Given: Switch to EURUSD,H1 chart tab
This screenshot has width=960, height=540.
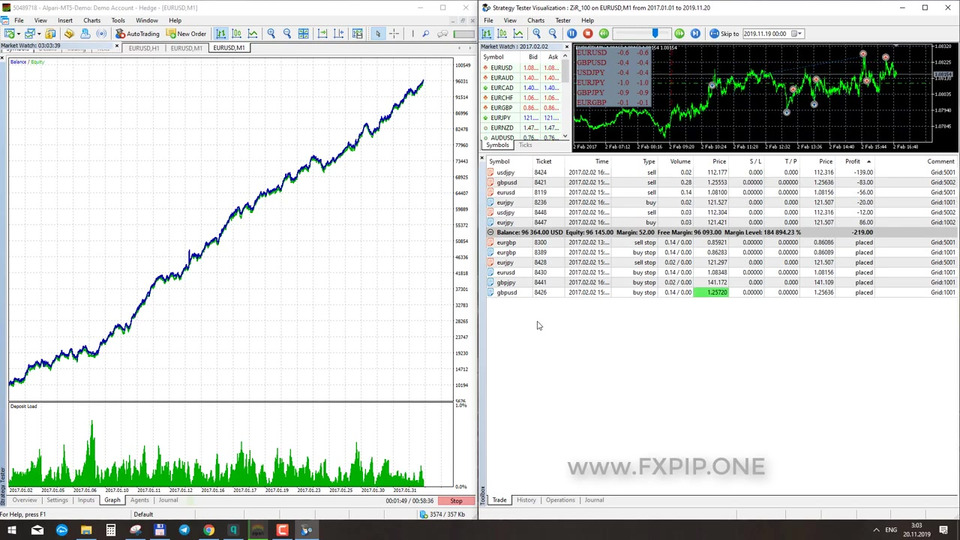Looking at the screenshot, I should [144, 48].
